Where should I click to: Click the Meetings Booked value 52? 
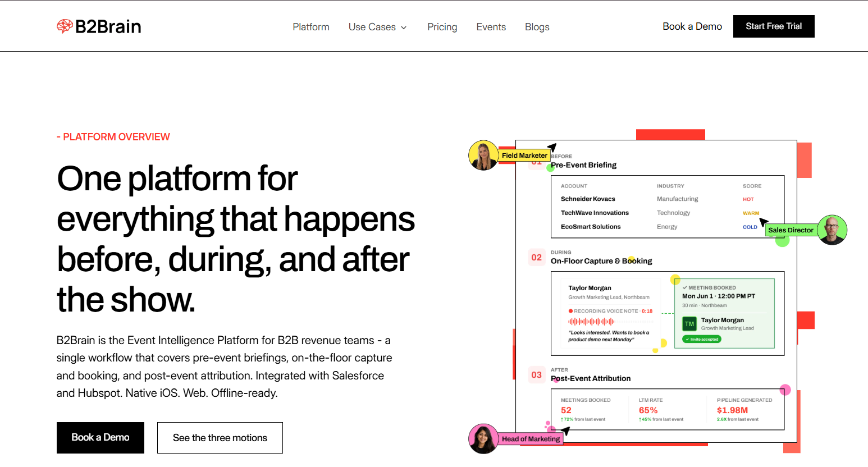(x=566, y=410)
